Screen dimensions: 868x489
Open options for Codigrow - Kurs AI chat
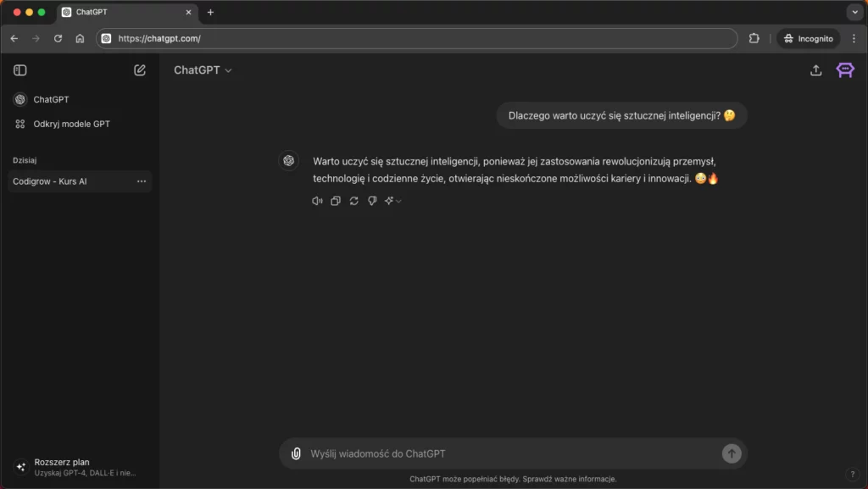pyautogui.click(x=141, y=181)
